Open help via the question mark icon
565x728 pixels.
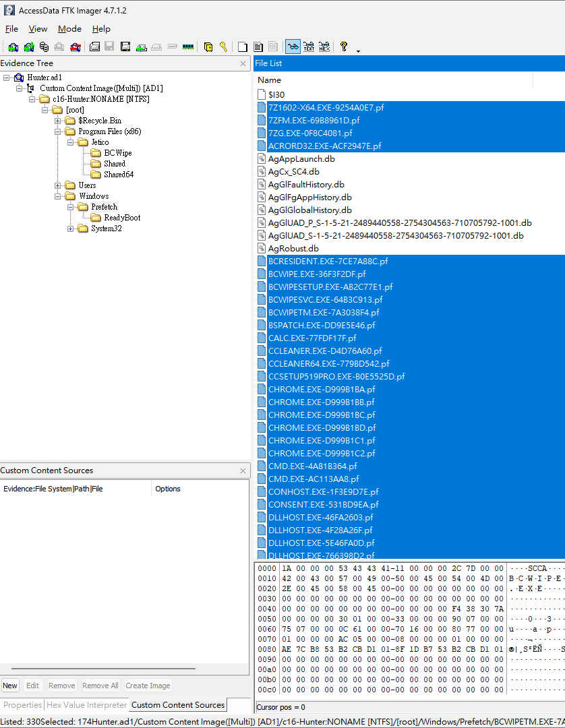click(x=344, y=47)
